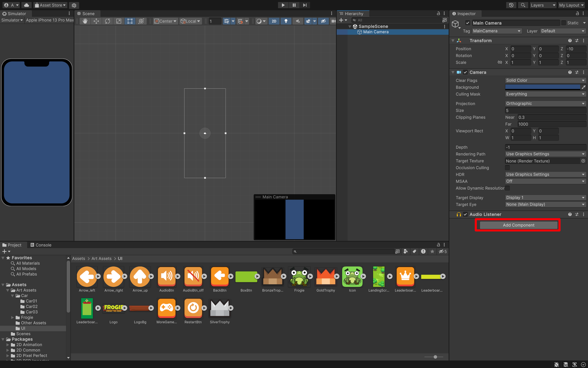This screenshot has width=588, height=368.
Task: Enable Occlusion Culling checkbox
Action: tap(507, 168)
